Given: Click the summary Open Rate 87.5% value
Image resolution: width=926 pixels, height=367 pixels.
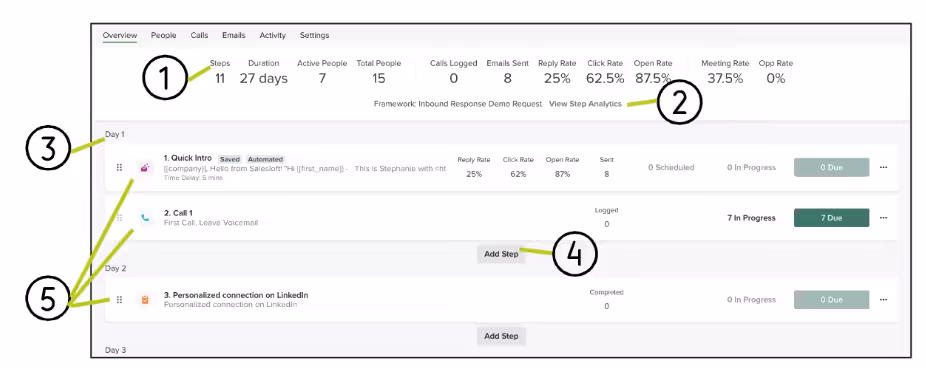Looking at the screenshot, I should coord(653,78).
